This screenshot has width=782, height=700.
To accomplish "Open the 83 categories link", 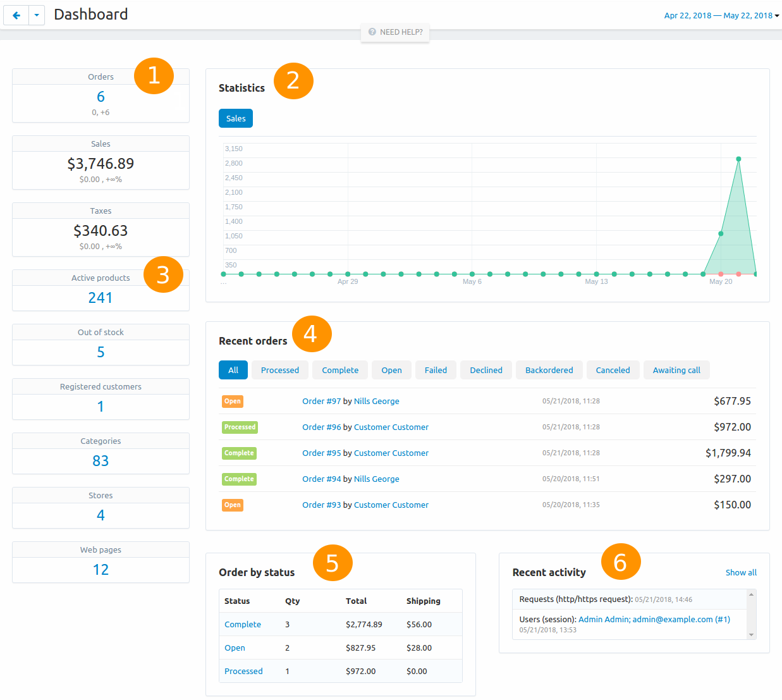I will coord(101,461).
